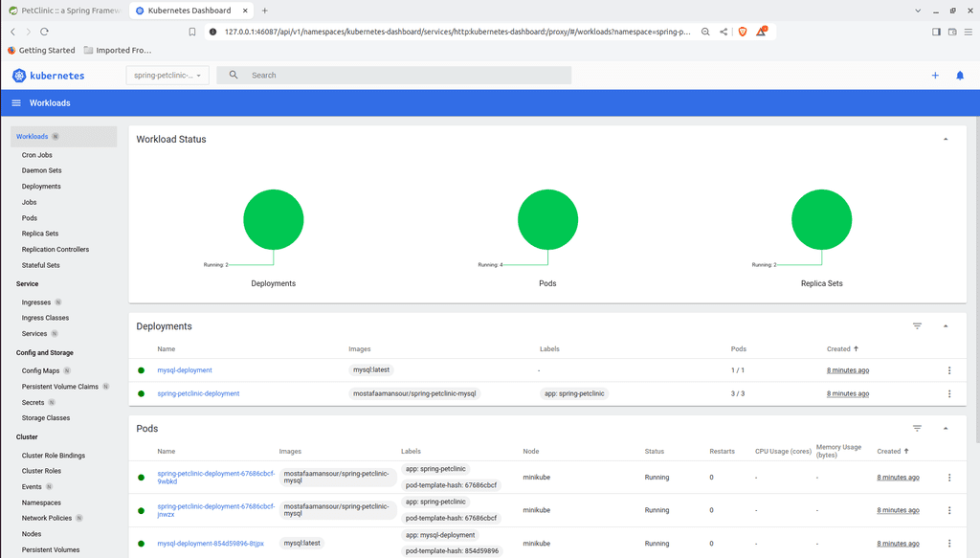980x558 pixels.
Task: Open Nodes in the sidebar
Action: pos(32,534)
